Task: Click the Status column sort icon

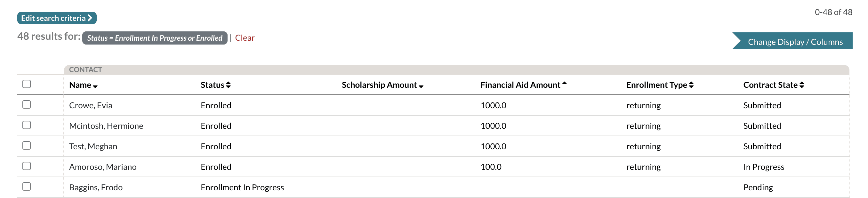Action: pyautogui.click(x=229, y=85)
